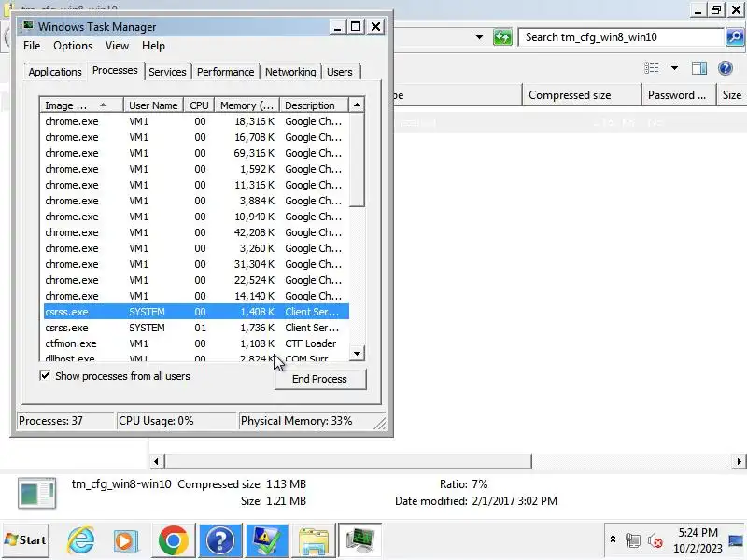747x560 pixels.
Task: Open the file explorer folder taskbar icon
Action: pos(314,541)
